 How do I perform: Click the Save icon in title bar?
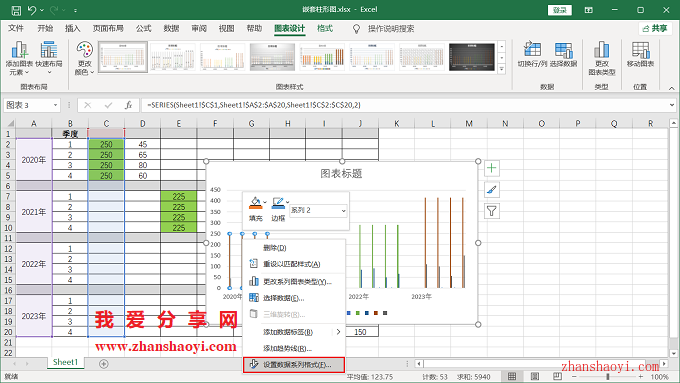16,10
